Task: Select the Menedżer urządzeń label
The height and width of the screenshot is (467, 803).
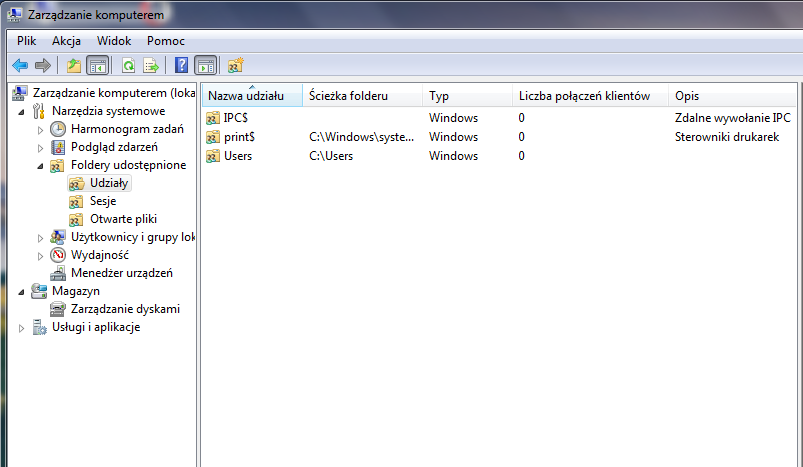Action: [x=122, y=273]
